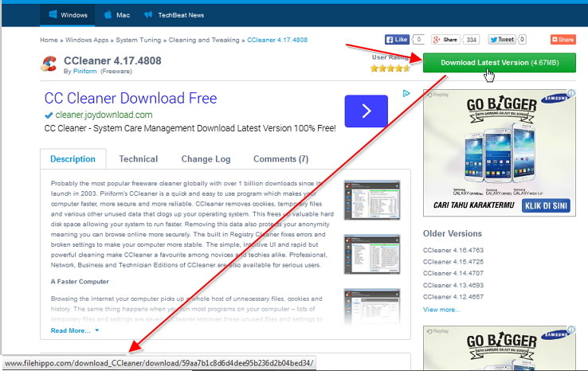
Task: Open older version CCleaner 4.12.4657
Action: (x=453, y=297)
